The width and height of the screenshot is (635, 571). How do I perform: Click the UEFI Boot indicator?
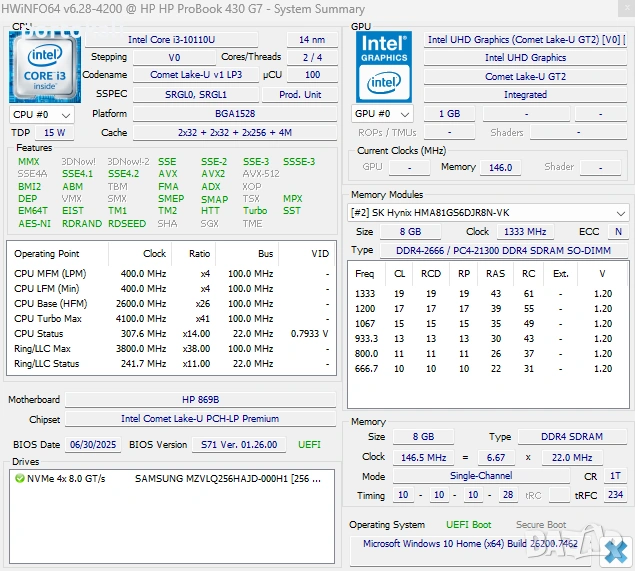click(468, 525)
